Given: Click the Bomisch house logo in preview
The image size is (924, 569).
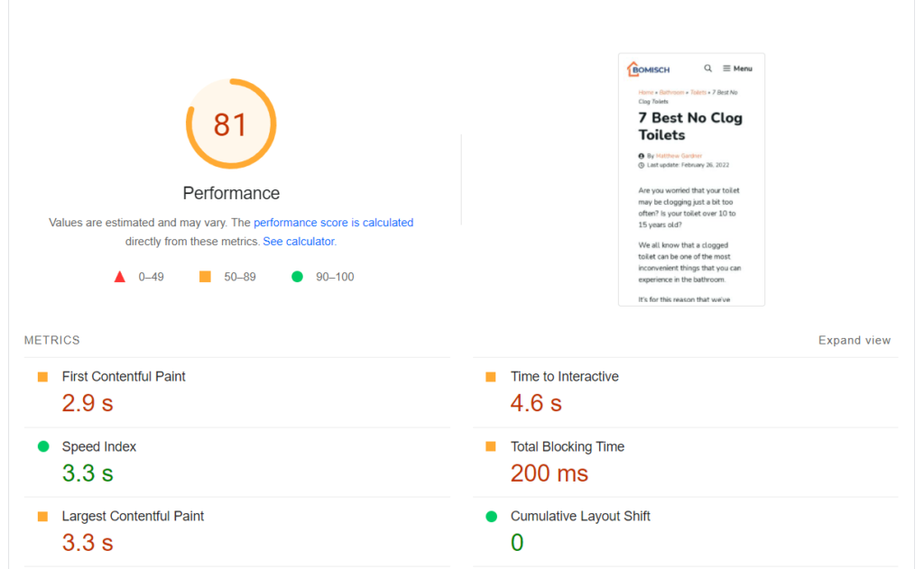Looking at the screenshot, I should [645, 69].
